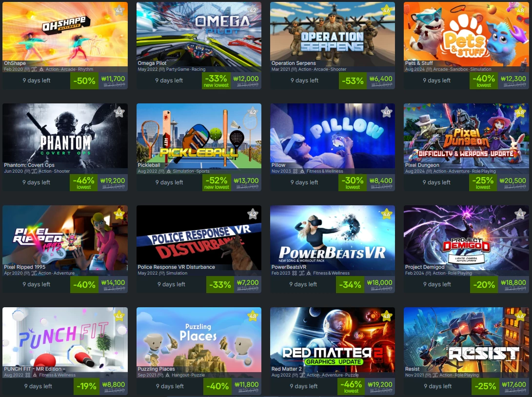Click the 4.1 star rating badge on OhShape
The image size is (532, 397).
tap(119, 10)
